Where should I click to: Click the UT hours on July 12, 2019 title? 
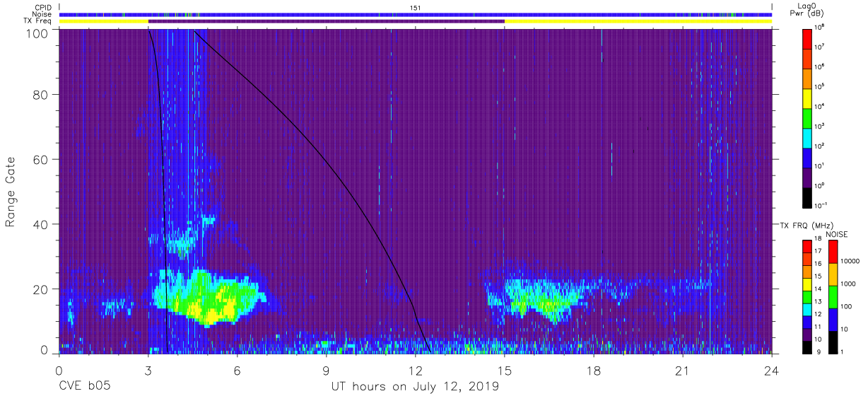pos(416,387)
